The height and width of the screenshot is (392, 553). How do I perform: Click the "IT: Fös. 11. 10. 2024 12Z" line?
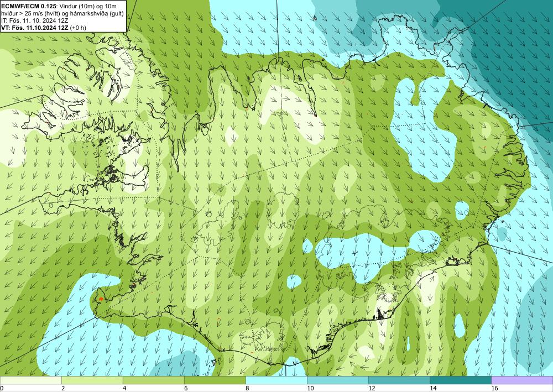tap(34, 20)
